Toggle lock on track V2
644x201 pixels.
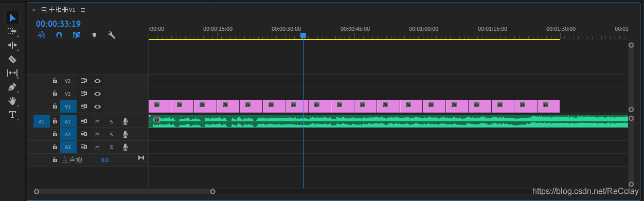55,94
